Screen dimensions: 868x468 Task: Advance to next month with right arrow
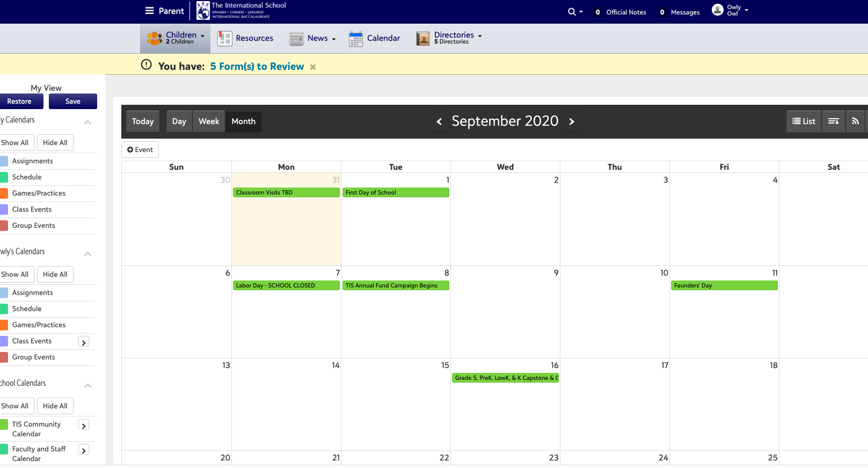(572, 121)
